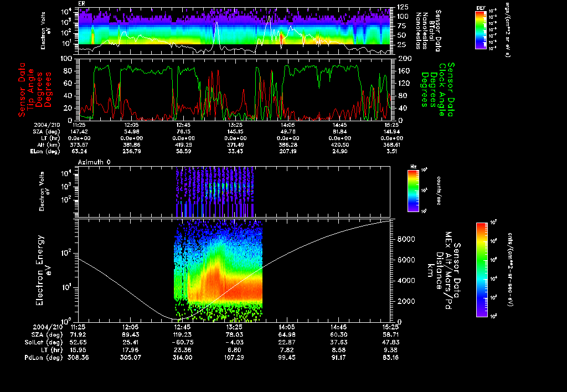This screenshot has width=567, height=392.
Task: Click the DEF rainbow color bar
Action: tap(480, 31)
